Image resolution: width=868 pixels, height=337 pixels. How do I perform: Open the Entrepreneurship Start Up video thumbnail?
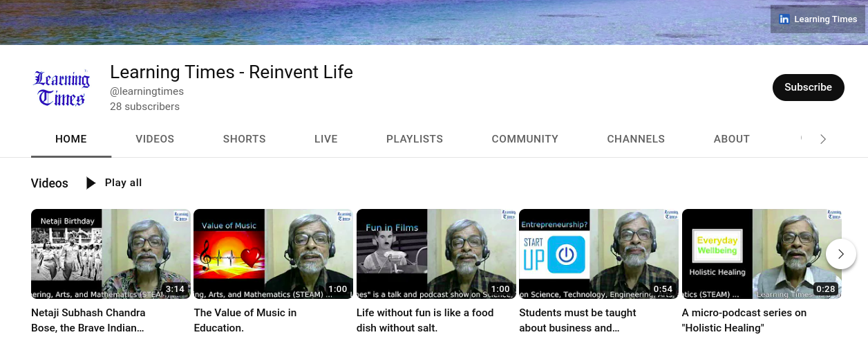(598, 254)
